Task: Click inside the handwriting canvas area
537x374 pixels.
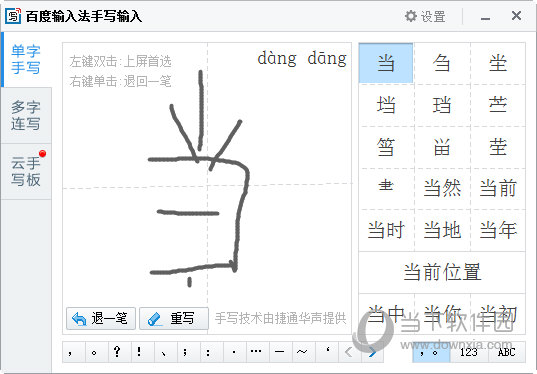Action: click(207, 188)
